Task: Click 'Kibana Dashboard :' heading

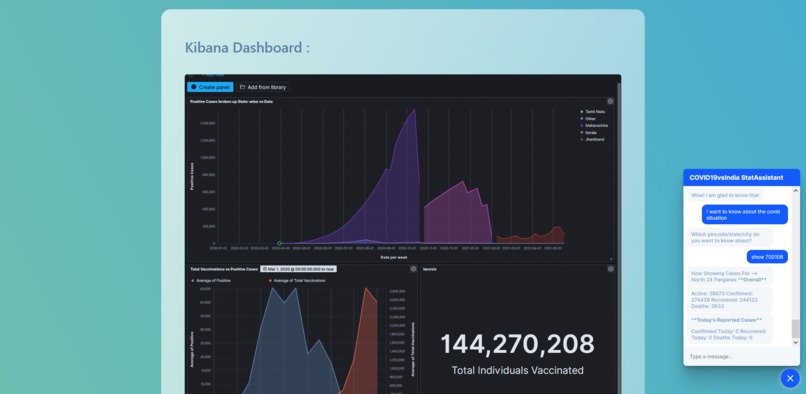Action: [x=247, y=48]
